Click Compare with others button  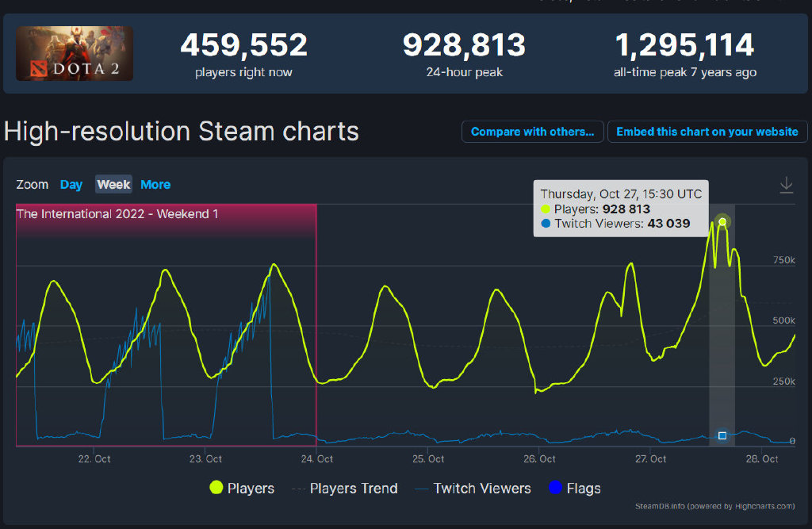pyautogui.click(x=532, y=132)
